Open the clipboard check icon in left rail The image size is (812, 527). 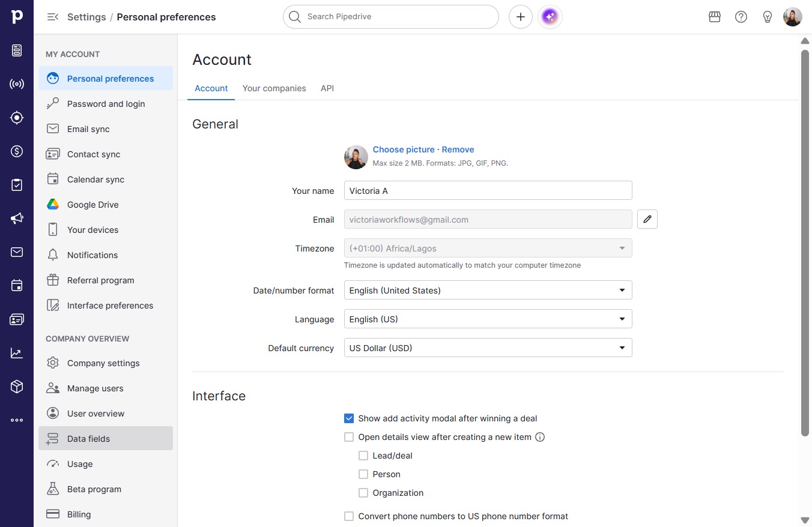(x=17, y=185)
